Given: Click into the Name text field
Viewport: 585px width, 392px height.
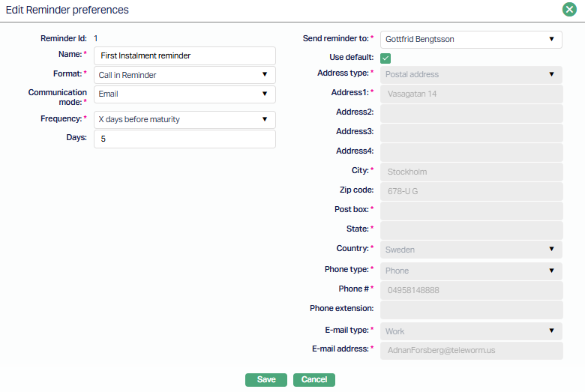Looking at the screenshot, I should pos(184,55).
